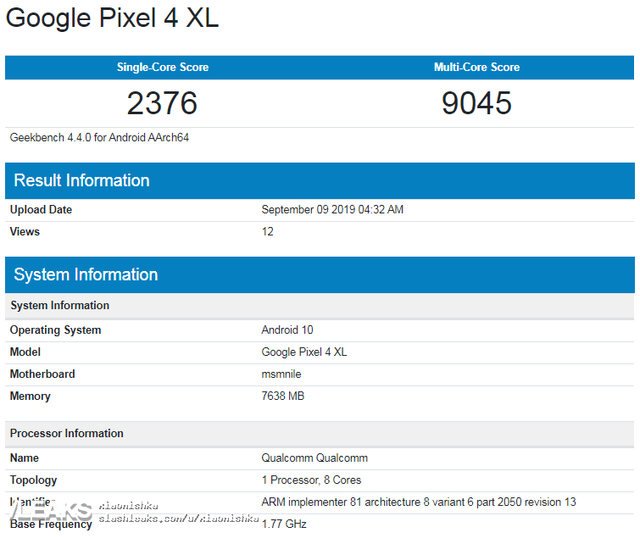
Task: Click the Views count value 12
Action: point(267,232)
